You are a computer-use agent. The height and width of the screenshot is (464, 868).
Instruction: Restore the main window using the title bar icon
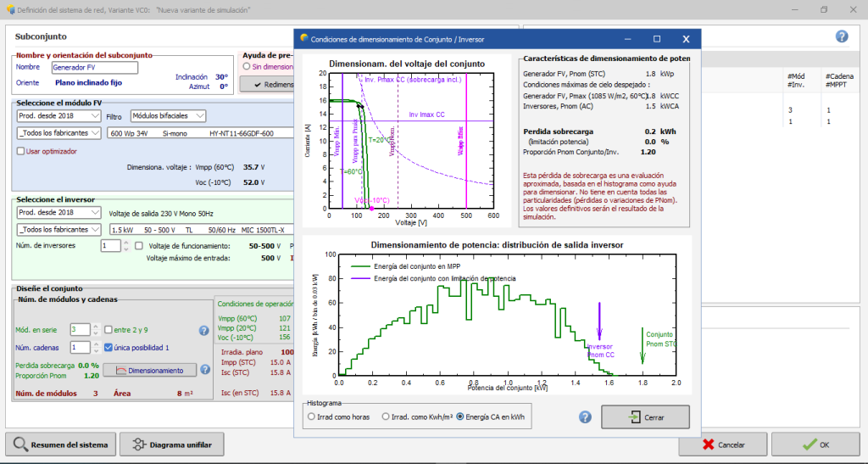click(x=823, y=9)
